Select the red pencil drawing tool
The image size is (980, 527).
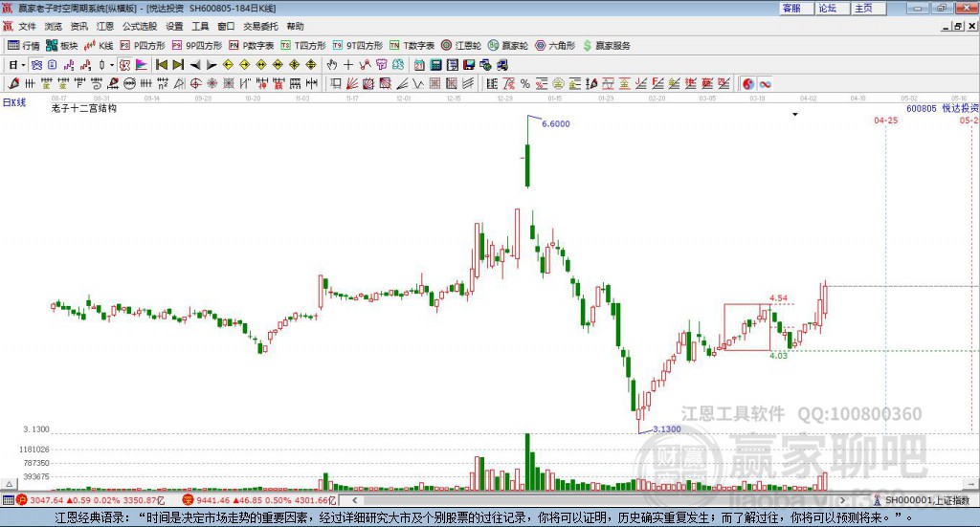tap(13, 83)
